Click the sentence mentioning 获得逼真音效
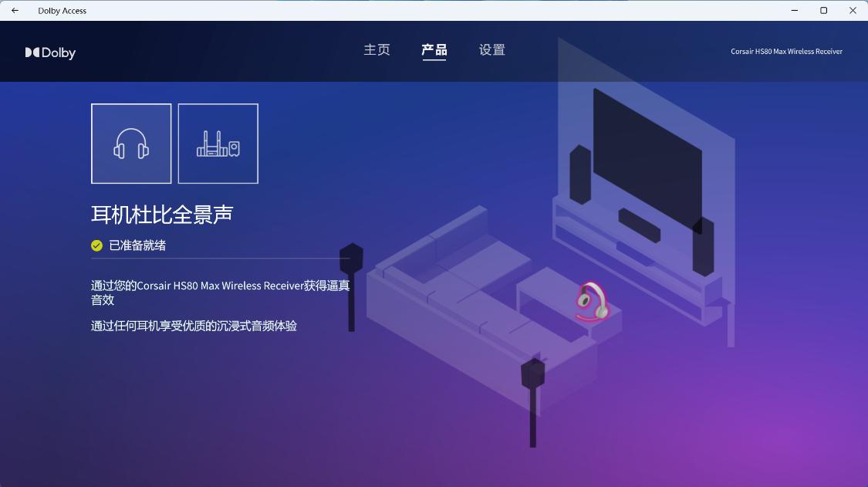Image resolution: width=868 pixels, height=487 pixels. [x=221, y=293]
